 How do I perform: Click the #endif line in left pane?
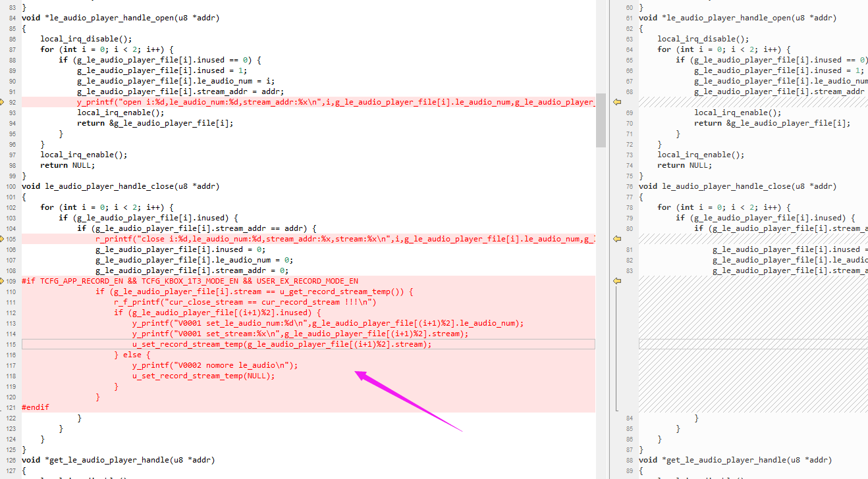36,407
